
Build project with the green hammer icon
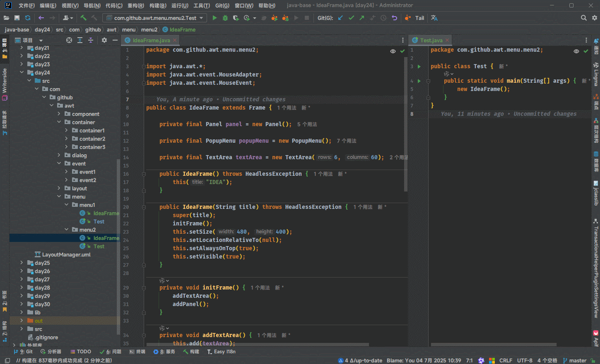point(84,18)
